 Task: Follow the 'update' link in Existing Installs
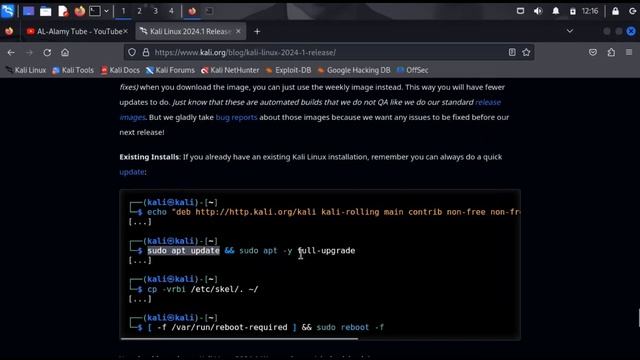[132, 172]
